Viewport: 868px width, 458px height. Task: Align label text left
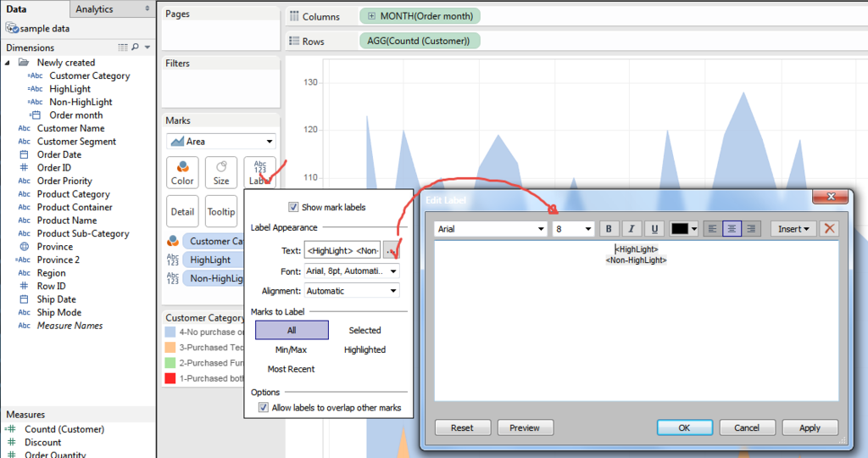coord(712,229)
